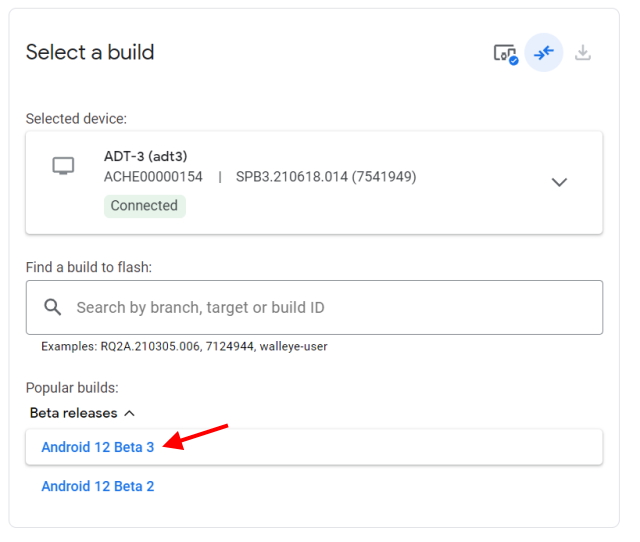Click the Connected status badge

[x=144, y=206]
